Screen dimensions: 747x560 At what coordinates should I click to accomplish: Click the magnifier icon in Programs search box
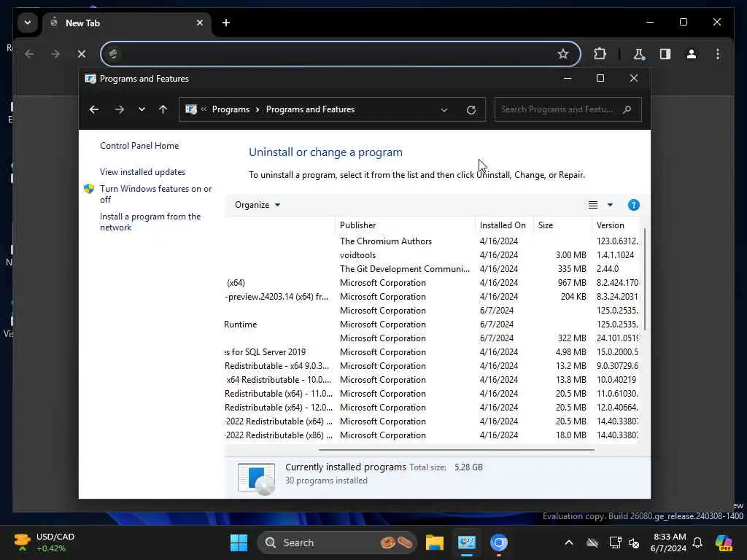(x=627, y=109)
